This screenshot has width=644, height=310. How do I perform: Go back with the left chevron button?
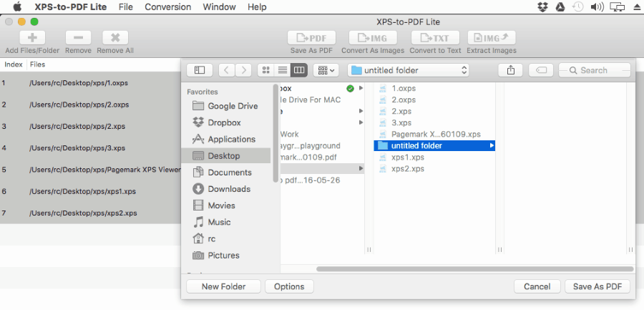click(227, 70)
